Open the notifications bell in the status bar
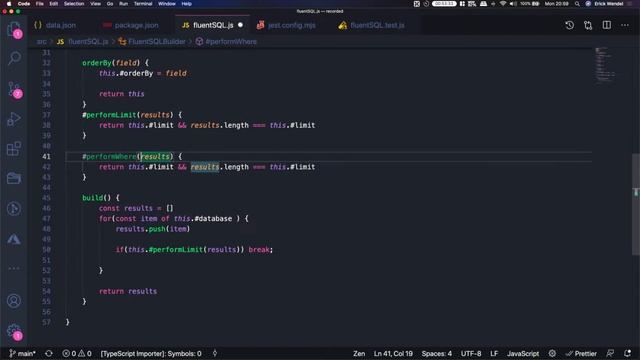Screen dimensions: 640x360 627,353
